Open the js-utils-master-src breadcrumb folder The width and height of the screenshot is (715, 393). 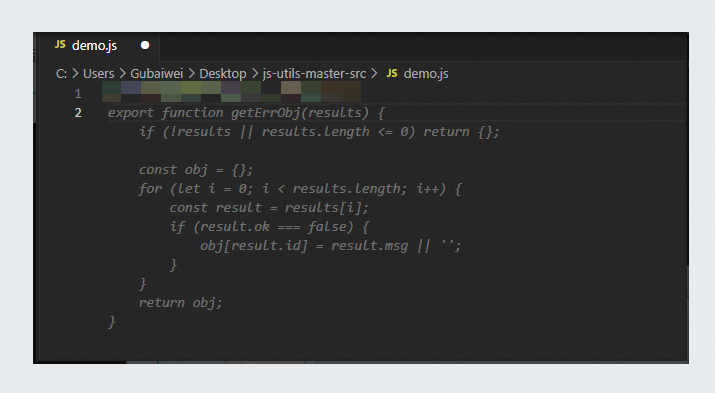pyautogui.click(x=314, y=73)
